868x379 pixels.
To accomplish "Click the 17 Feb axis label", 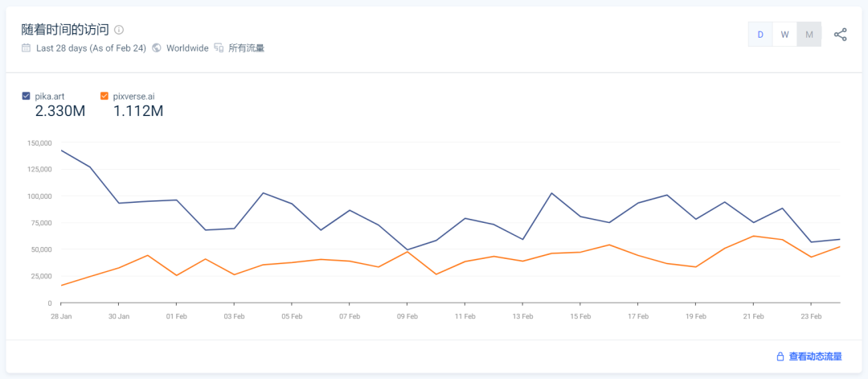I will pos(637,316).
